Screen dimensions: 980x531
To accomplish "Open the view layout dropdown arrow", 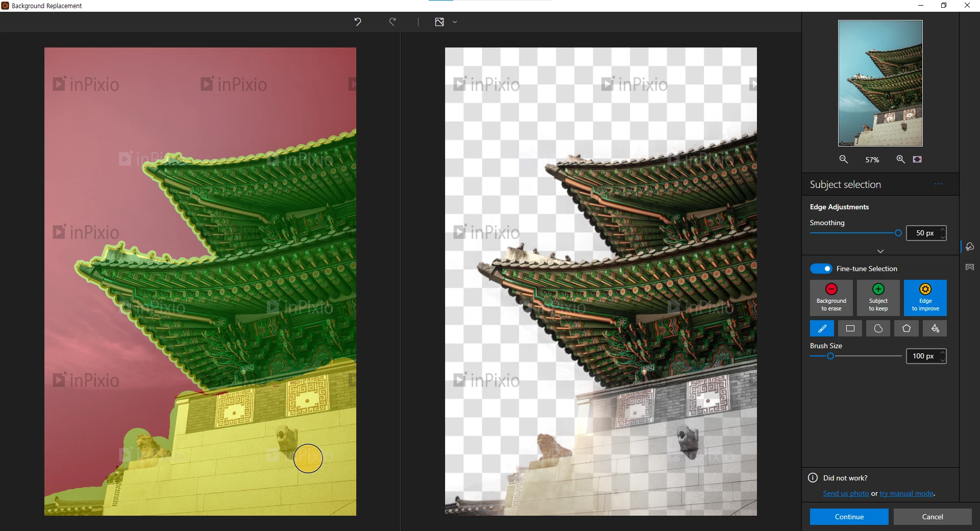I will tap(455, 22).
